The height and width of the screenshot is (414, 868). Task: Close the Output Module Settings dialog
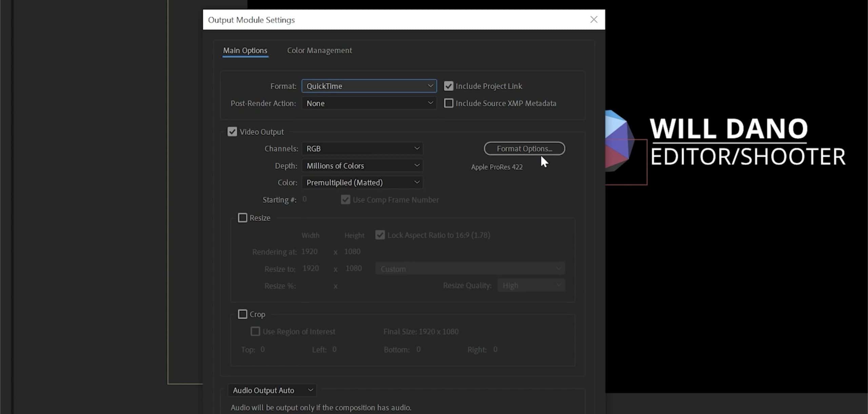point(594,19)
